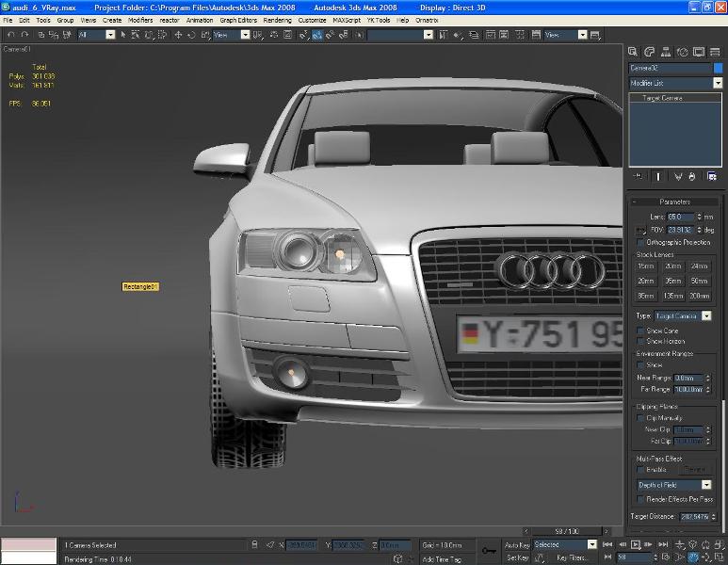Switch to the Display command panel tab
The image size is (728, 565).
[x=699, y=52]
